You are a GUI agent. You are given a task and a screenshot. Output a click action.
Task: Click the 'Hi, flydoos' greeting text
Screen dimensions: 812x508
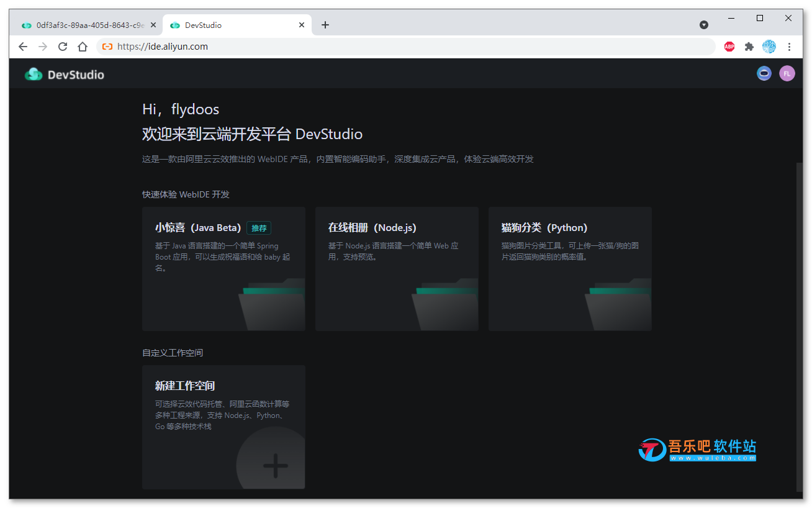(181, 109)
